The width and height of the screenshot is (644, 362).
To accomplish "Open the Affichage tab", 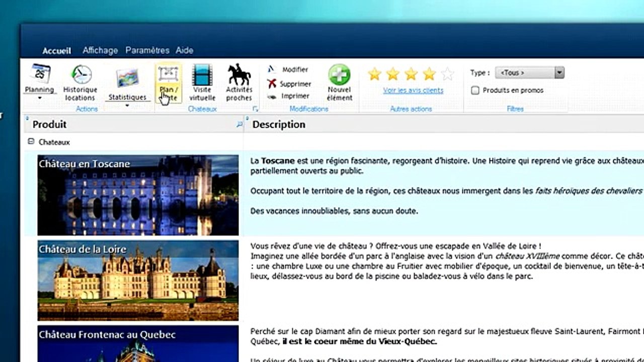I will click(x=100, y=50).
